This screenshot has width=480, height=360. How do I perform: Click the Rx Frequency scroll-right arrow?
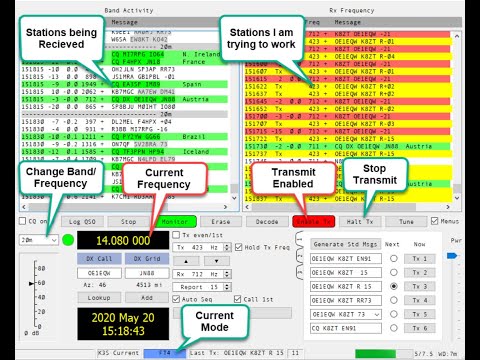point(448,207)
